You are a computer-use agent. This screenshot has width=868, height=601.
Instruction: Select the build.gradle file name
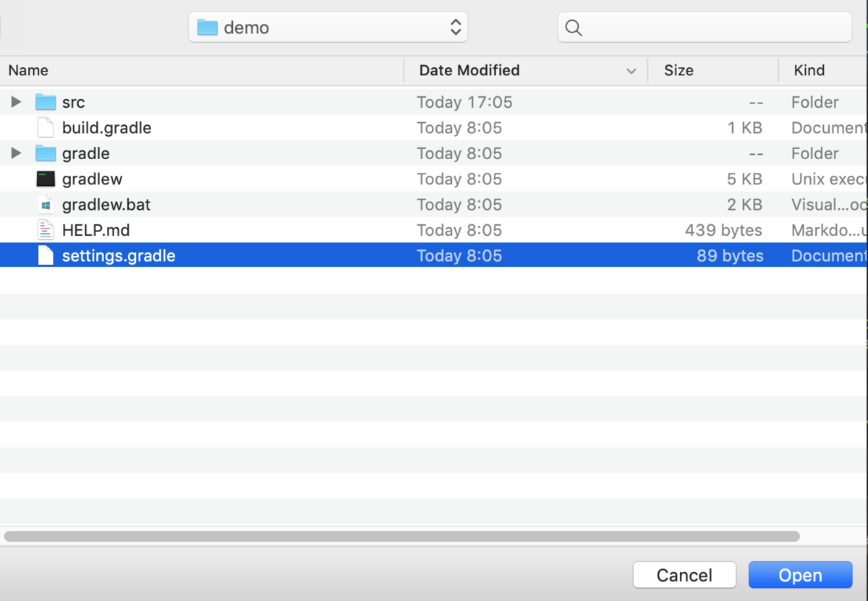(x=107, y=128)
